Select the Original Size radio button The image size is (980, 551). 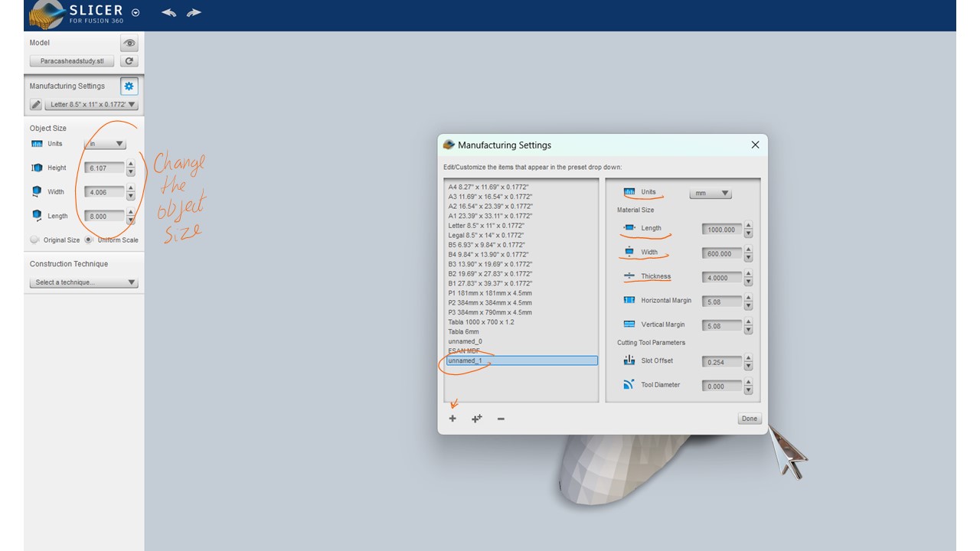coord(34,240)
